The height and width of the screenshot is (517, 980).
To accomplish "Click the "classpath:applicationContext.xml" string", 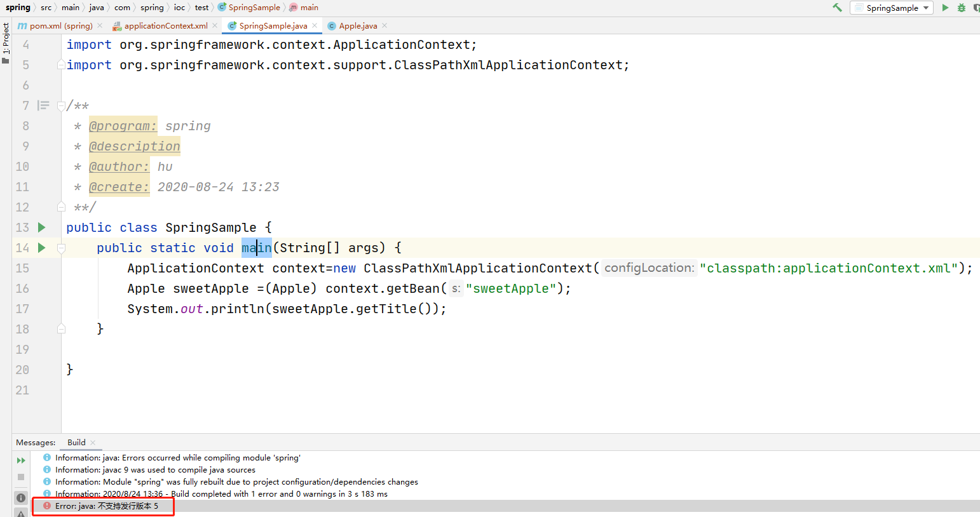I will (x=829, y=268).
